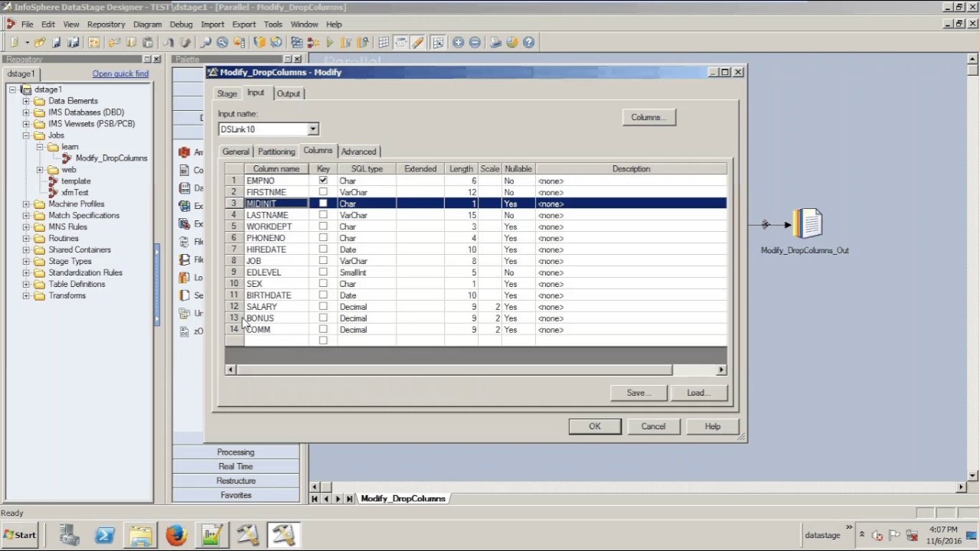Check the Key checkbox for WORKDEPT
This screenshot has height=551, width=980.
(x=323, y=227)
